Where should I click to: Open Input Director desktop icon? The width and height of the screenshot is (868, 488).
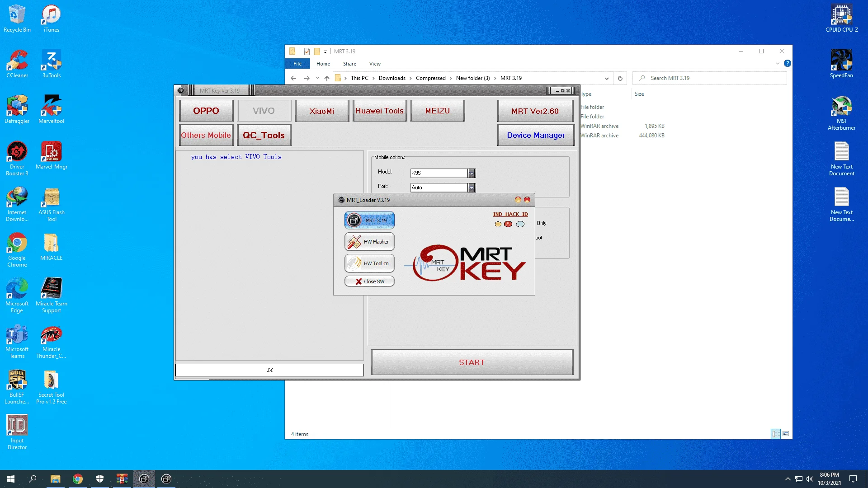point(17,432)
